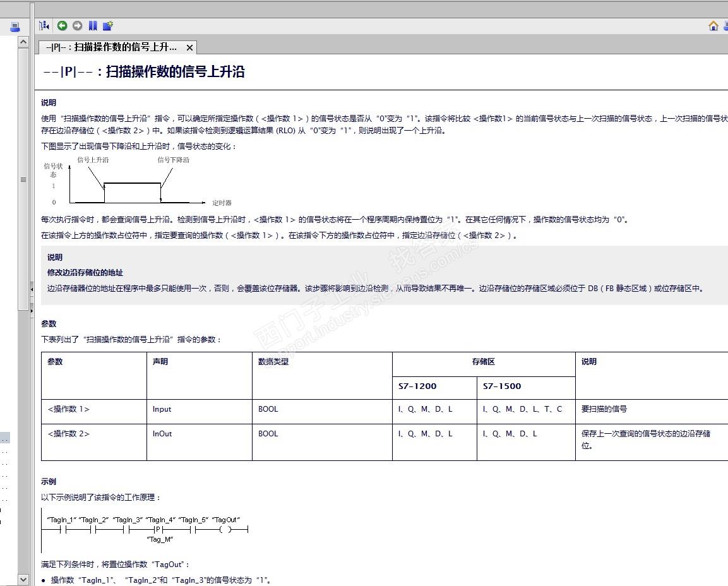Click the 修改边沿存储位的地址 note heading
The height and width of the screenshot is (586, 728).
click(x=85, y=273)
